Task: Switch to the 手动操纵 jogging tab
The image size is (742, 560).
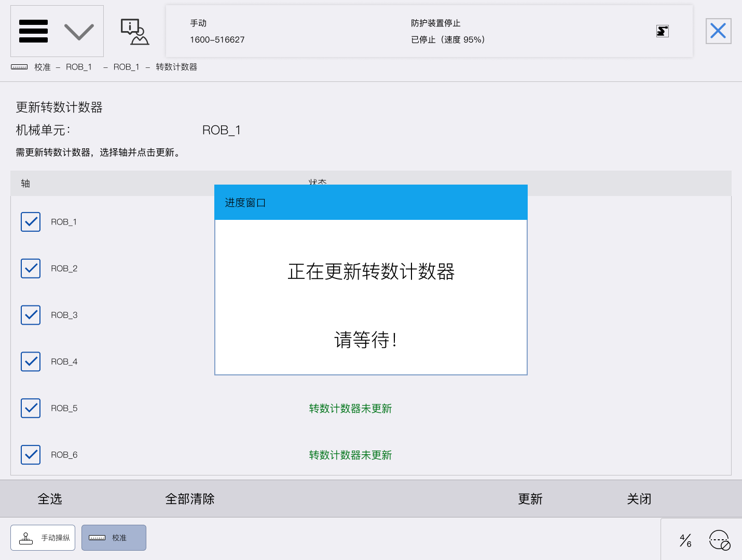Action: (43, 538)
